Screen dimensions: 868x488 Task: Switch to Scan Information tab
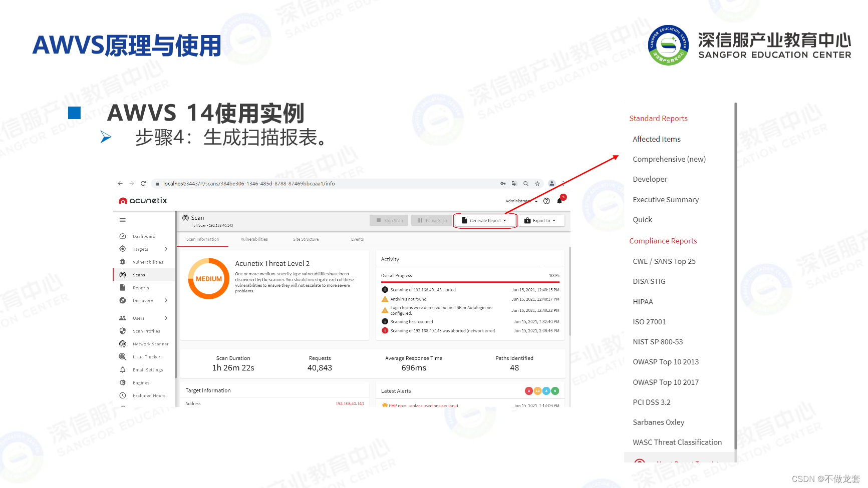pyautogui.click(x=203, y=239)
